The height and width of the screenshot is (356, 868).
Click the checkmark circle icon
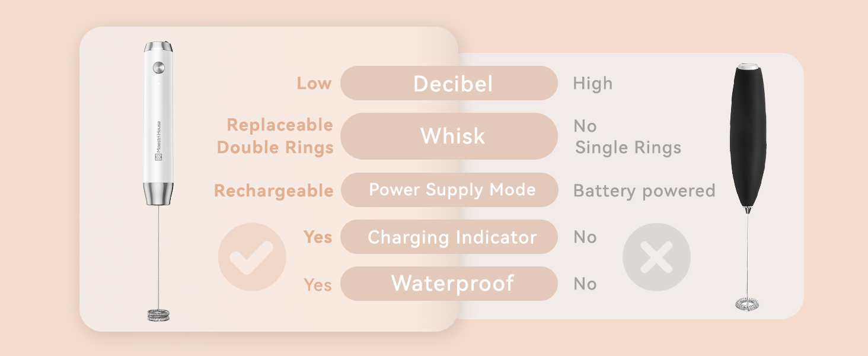(x=252, y=257)
